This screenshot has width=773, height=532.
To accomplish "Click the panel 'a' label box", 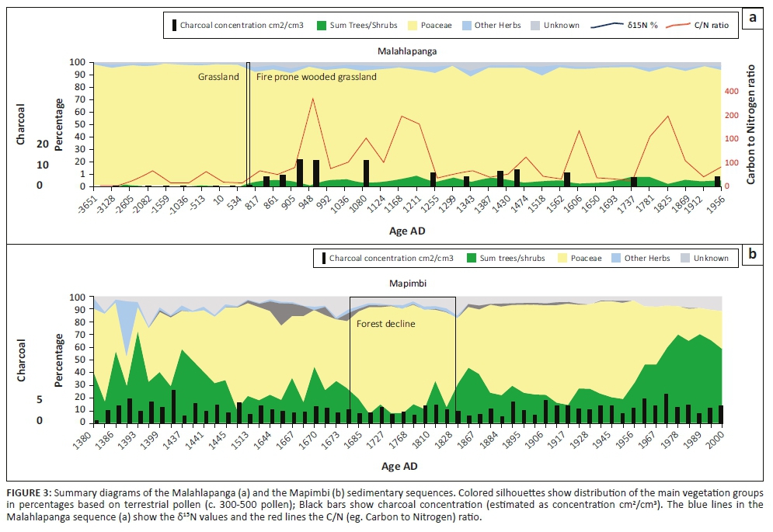I will pos(752,18).
